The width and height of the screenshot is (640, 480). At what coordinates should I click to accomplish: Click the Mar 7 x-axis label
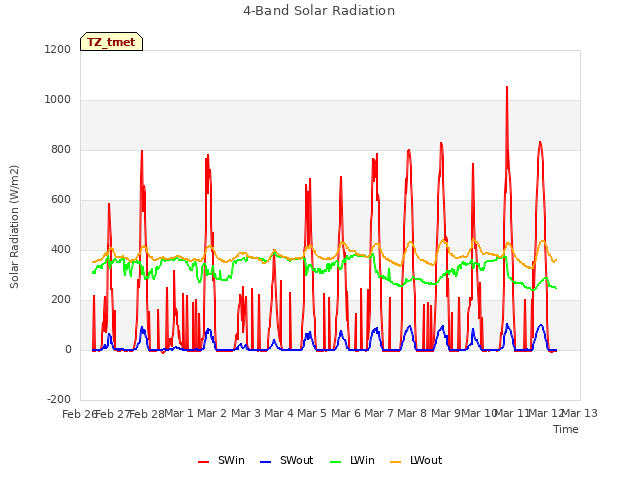click(x=379, y=413)
